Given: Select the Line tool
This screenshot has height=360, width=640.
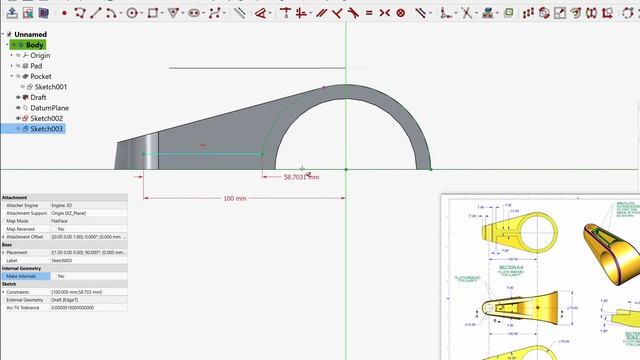Looking at the screenshot, I should click(96, 13).
